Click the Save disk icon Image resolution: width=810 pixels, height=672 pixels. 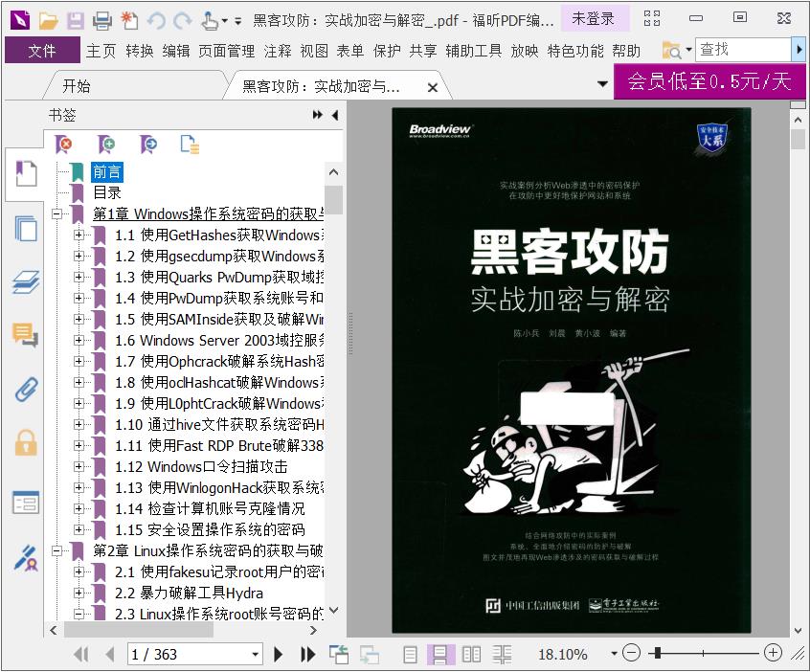pyautogui.click(x=76, y=20)
